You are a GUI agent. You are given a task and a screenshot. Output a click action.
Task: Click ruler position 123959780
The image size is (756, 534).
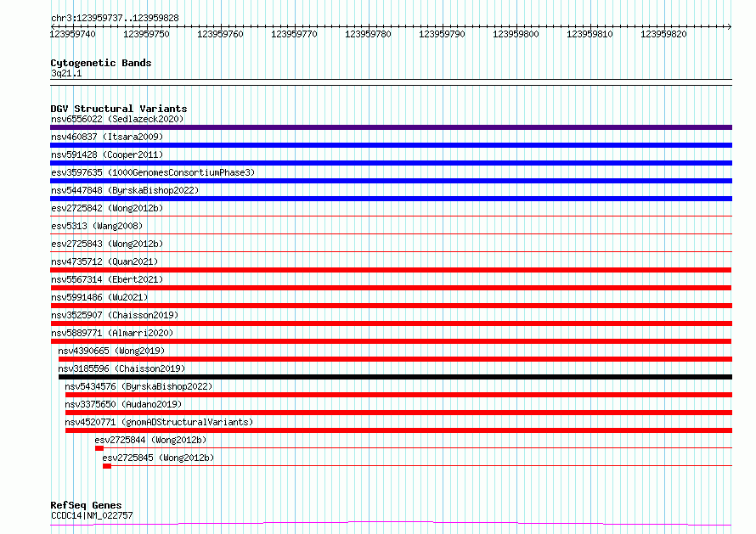click(x=368, y=34)
